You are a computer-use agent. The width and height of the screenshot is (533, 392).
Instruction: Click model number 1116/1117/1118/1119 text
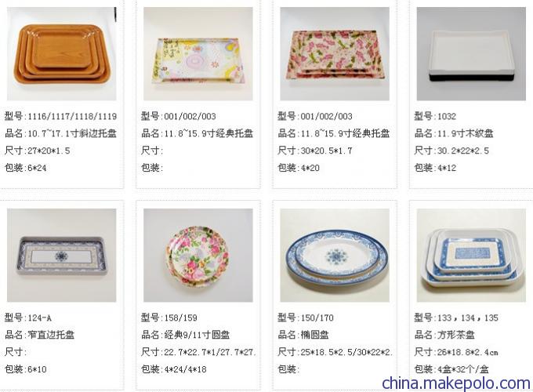coord(72,117)
